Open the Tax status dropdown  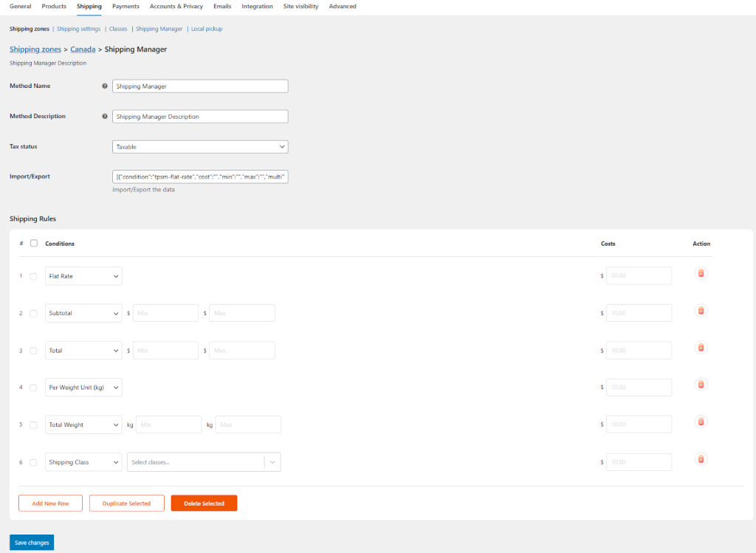pyautogui.click(x=200, y=147)
